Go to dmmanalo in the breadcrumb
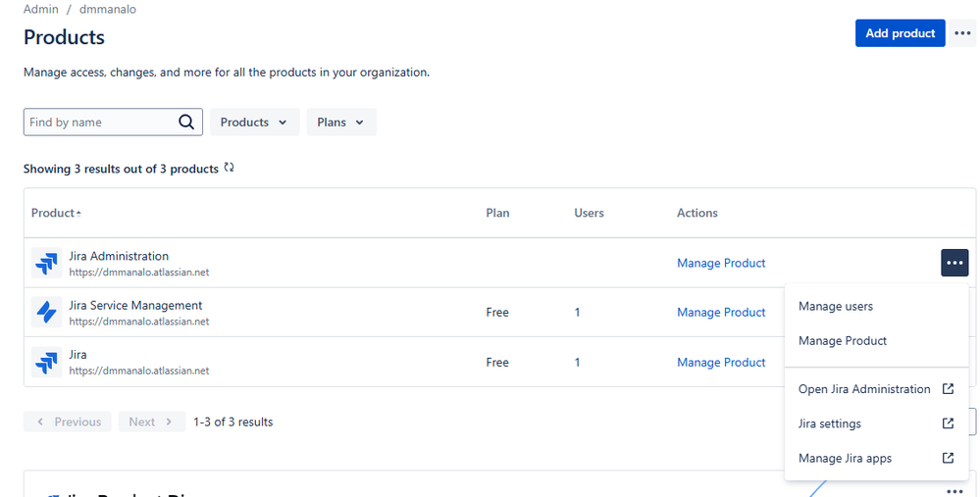Image resolution: width=980 pixels, height=497 pixels. 108,10
